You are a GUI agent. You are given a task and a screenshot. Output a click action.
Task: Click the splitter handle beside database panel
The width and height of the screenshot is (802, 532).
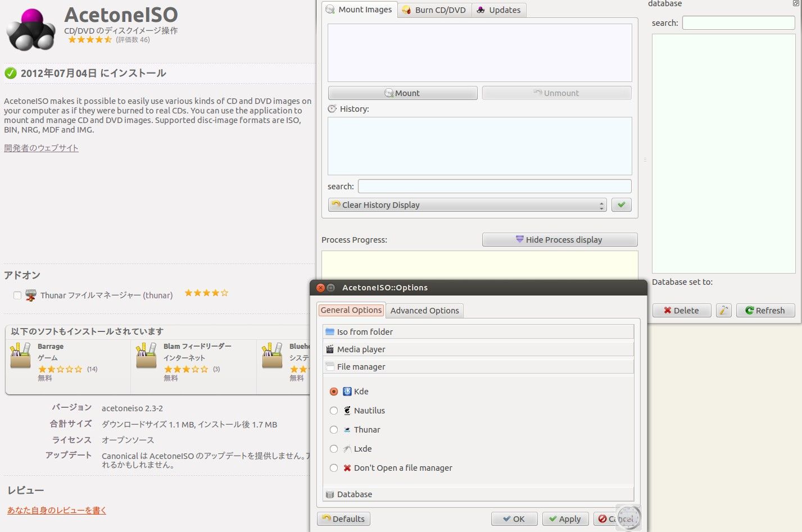[x=645, y=160]
